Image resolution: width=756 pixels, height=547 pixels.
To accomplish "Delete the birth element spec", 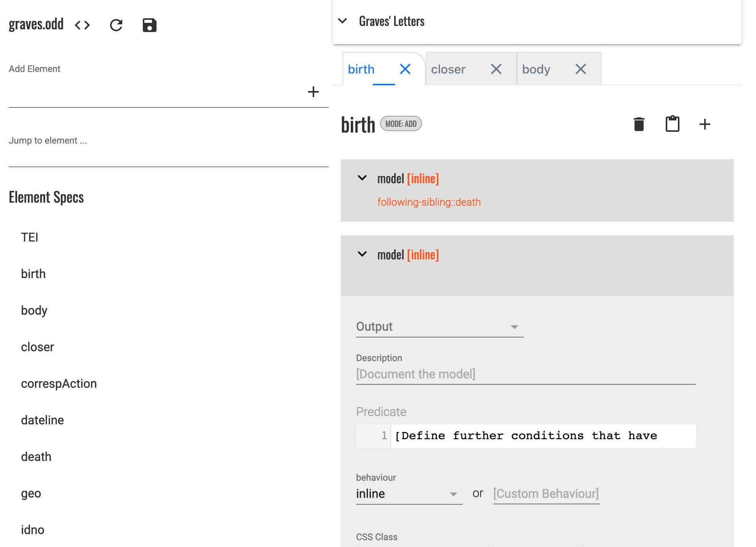I will click(638, 124).
